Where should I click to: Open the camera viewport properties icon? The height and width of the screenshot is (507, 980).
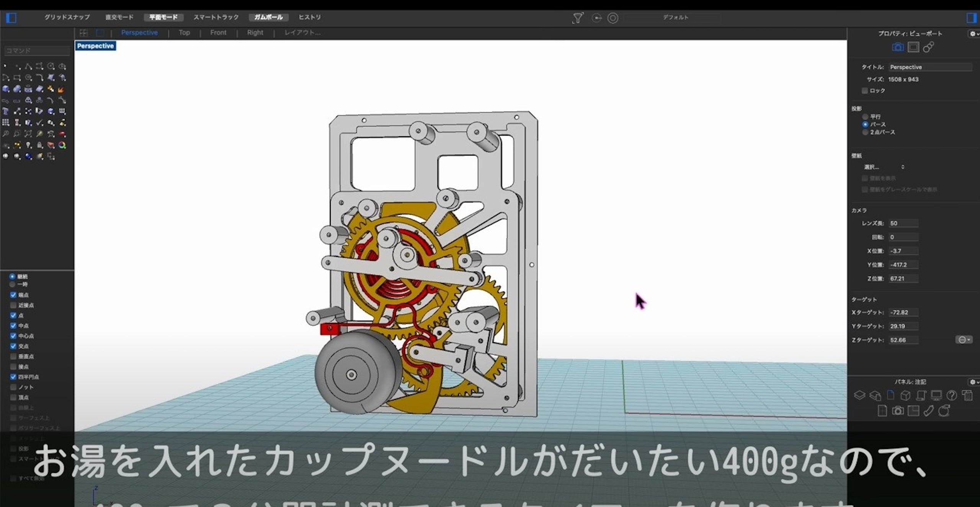(x=898, y=47)
